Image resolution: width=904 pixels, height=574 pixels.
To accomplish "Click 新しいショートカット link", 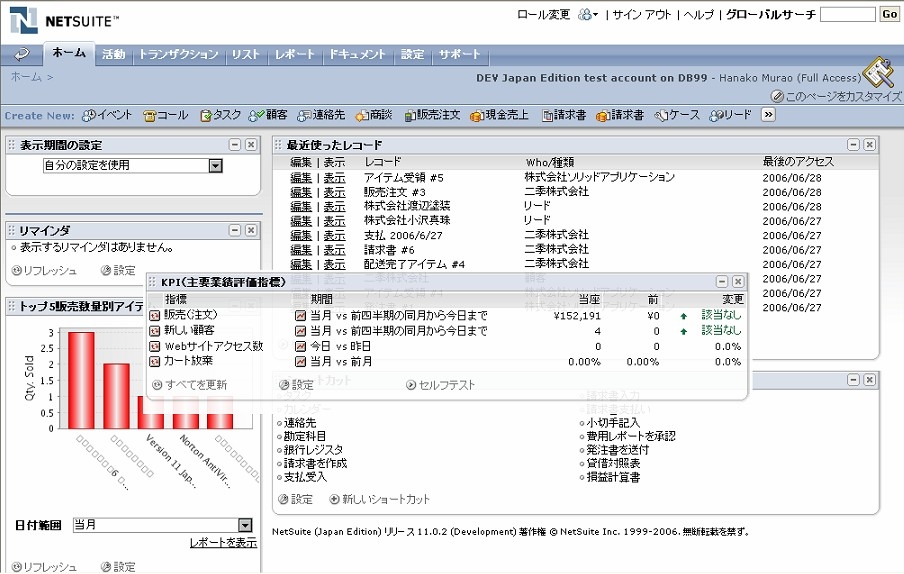I will click(x=380, y=500).
